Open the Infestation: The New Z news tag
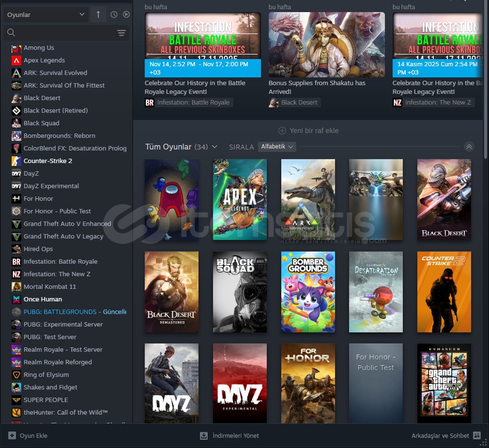This screenshot has height=448, width=489. click(x=433, y=103)
